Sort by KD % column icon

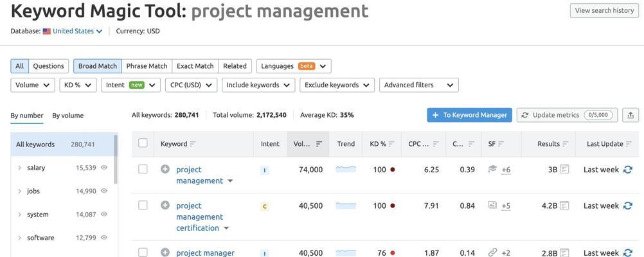(x=391, y=144)
